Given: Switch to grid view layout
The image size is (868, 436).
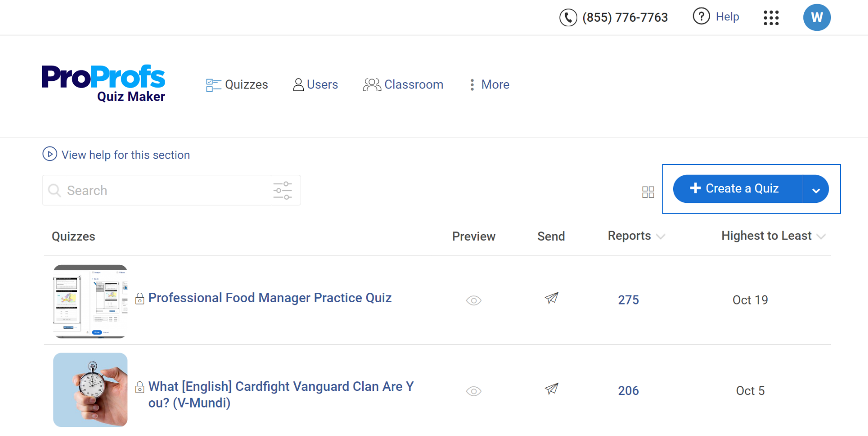Looking at the screenshot, I should pos(648,192).
